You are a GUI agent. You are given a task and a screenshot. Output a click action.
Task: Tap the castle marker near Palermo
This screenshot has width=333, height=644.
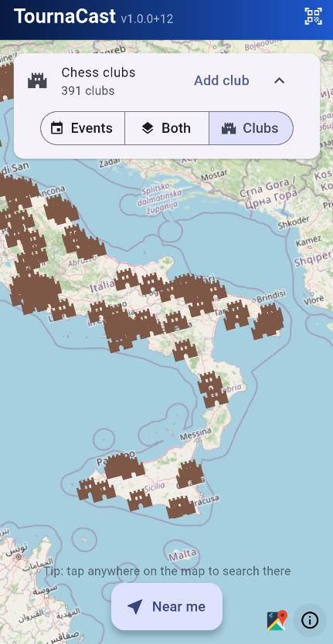click(124, 466)
